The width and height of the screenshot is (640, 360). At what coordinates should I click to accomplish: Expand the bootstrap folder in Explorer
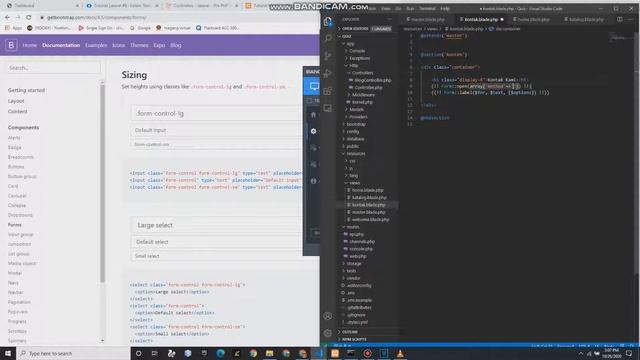click(356, 124)
